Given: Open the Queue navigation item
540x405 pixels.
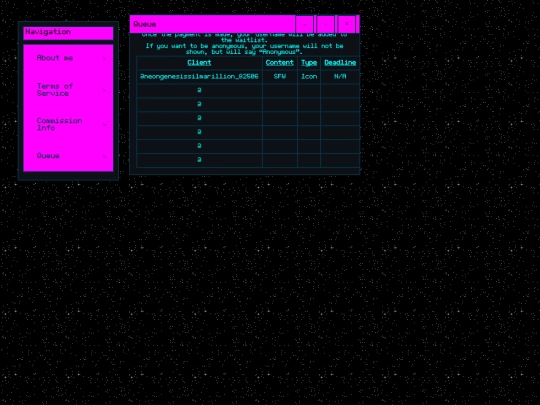Looking at the screenshot, I should tap(68, 156).
